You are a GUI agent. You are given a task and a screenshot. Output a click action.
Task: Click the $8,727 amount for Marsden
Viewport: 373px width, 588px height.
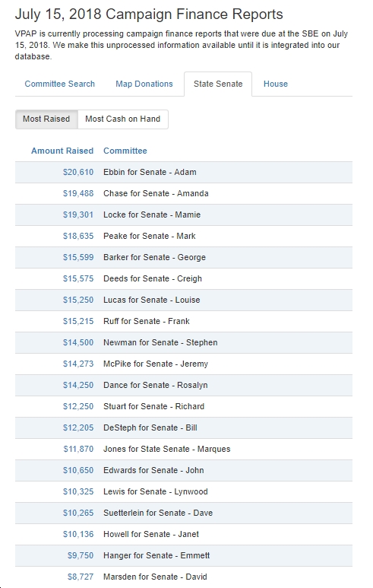[x=81, y=577]
